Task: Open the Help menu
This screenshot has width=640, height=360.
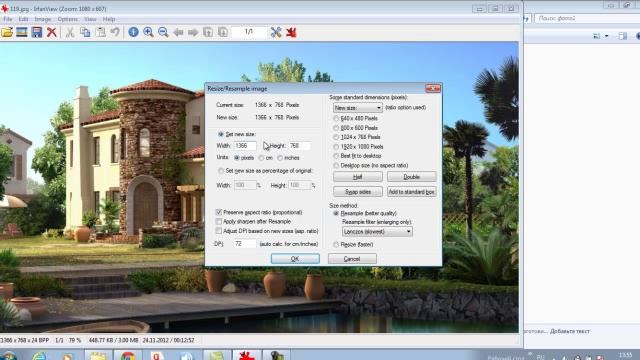Action: (109, 19)
